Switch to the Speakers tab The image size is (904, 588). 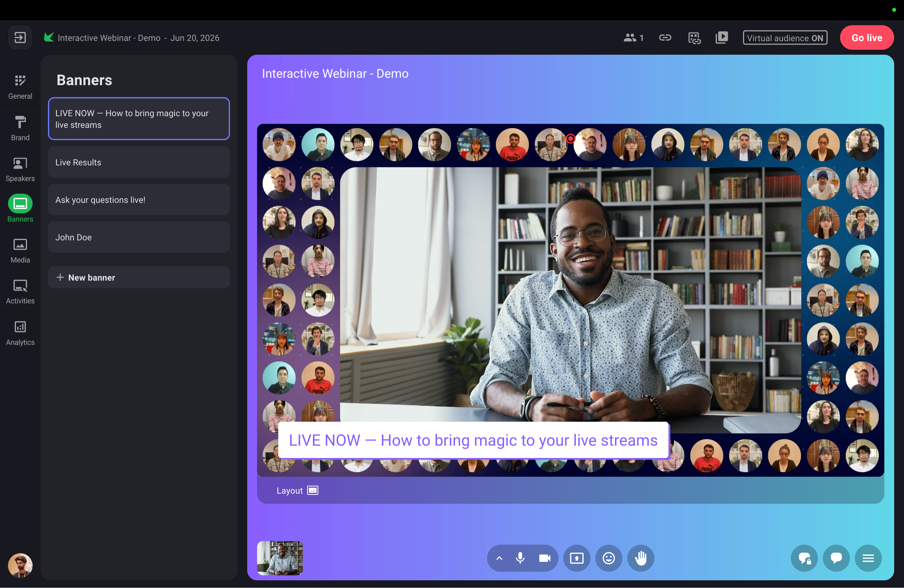pos(20,170)
